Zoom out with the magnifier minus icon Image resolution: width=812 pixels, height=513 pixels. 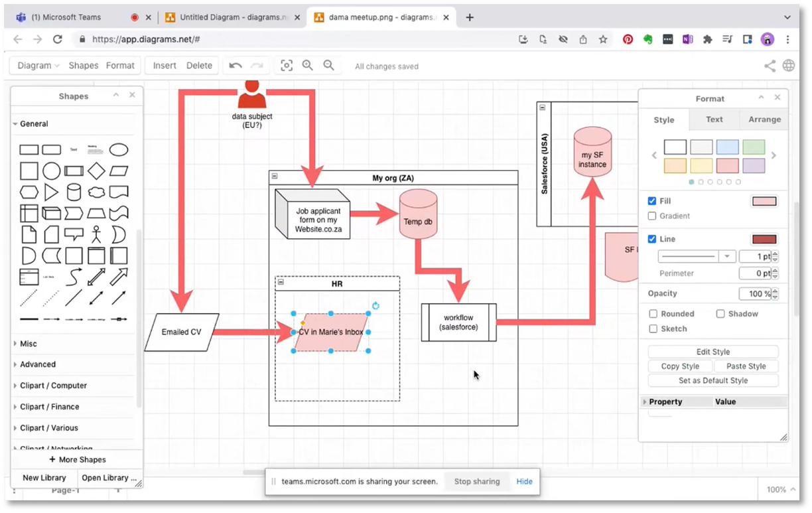328,65
